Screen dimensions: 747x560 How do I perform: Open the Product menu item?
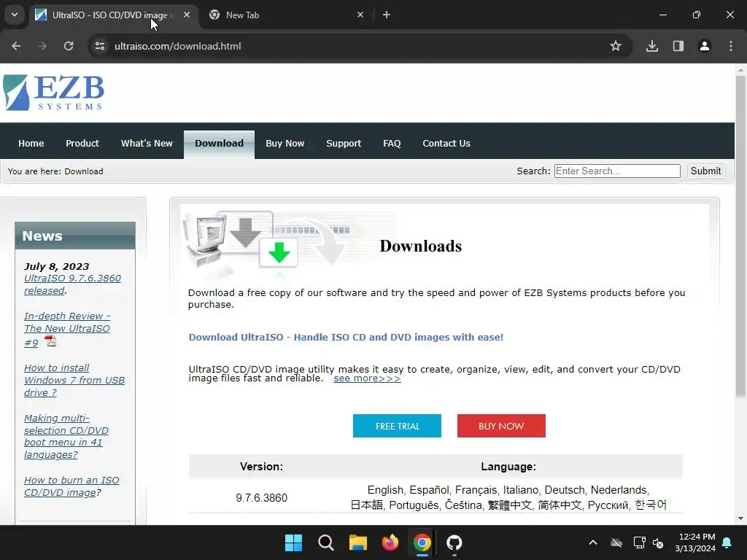tap(82, 144)
